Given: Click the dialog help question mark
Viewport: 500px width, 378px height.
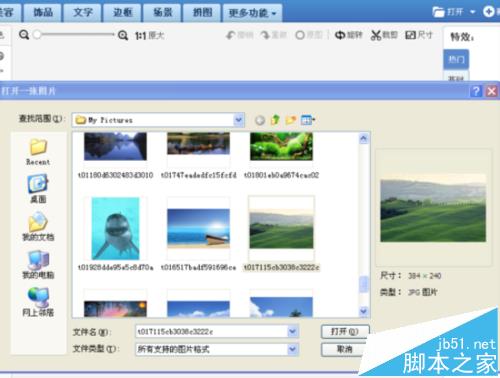Looking at the screenshot, I should coord(476,91).
